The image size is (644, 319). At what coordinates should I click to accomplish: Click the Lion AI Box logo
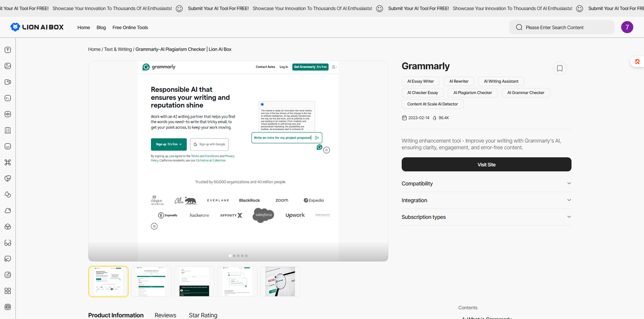pyautogui.click(x=37, y=27)
